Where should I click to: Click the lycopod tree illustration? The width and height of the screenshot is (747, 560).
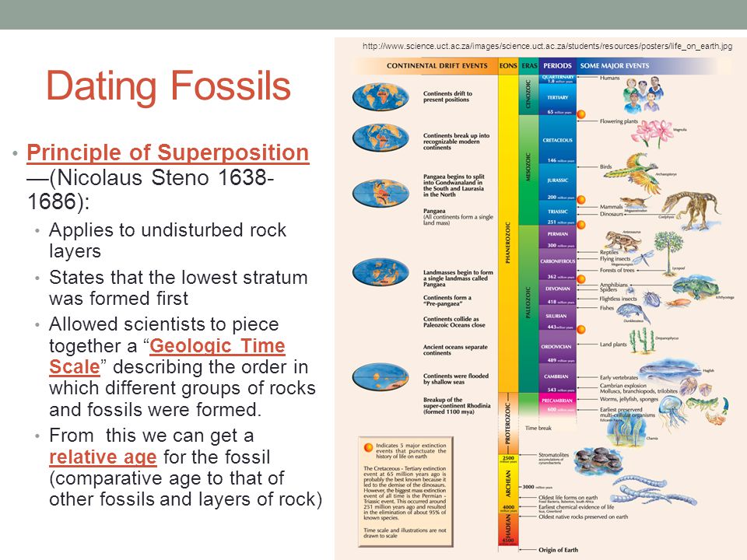668,252
